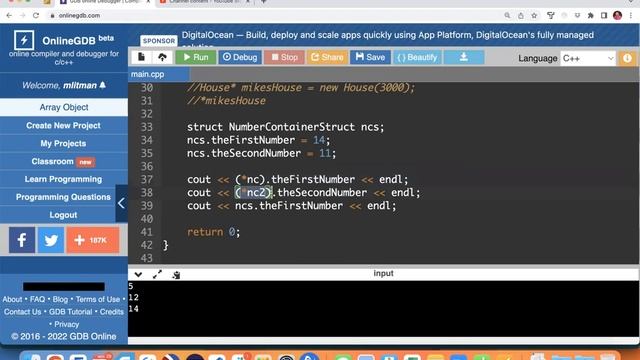The height and width of the screenshot is (360, 640).
Task: Download the code with download icon
Action: [x=464, y=57]
